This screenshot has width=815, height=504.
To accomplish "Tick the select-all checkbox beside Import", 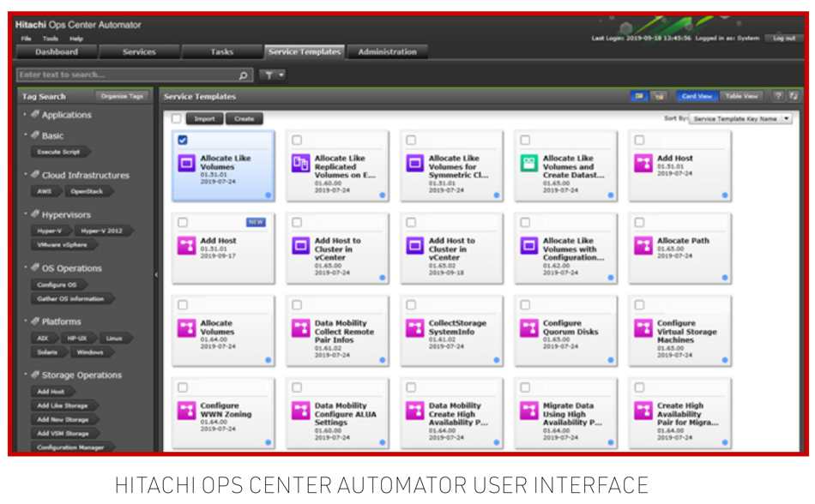I will point(177,119).
